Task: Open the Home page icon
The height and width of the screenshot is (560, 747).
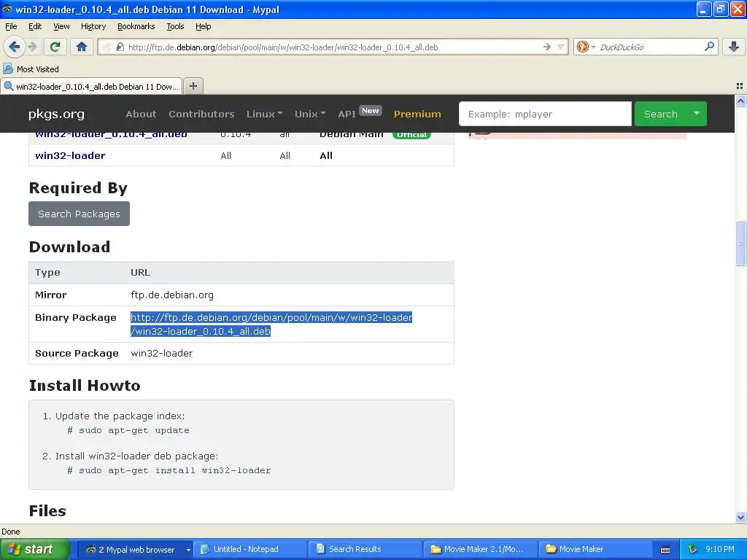Action: [x=82, y=47]
